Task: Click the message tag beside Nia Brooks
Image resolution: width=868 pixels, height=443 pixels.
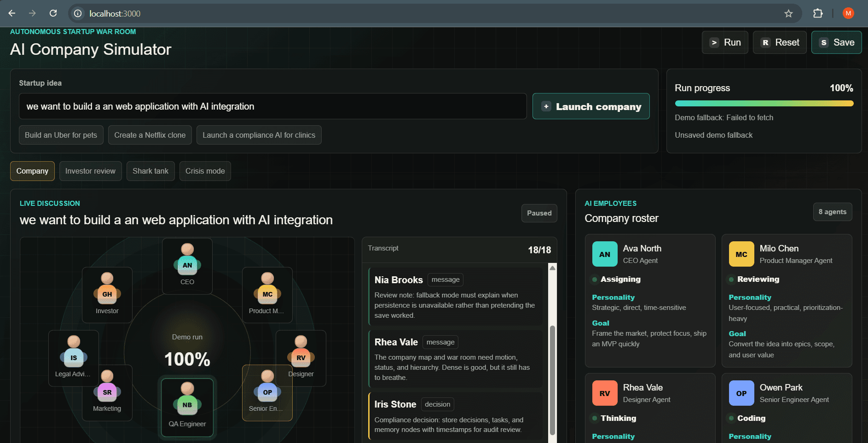Action: click(445, 280)
